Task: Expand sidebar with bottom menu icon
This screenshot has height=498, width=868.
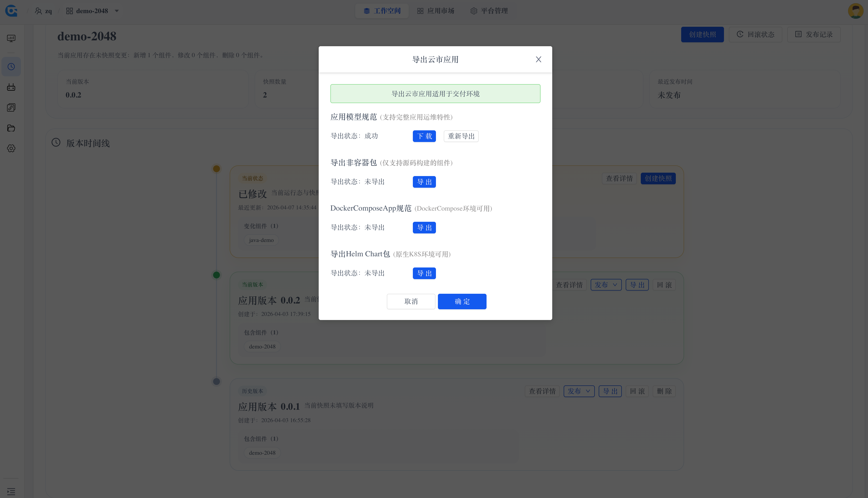Action: tap(11, 491)
